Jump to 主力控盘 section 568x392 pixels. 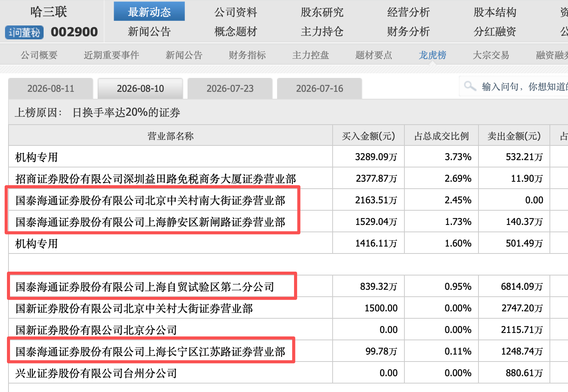[311, 55]
